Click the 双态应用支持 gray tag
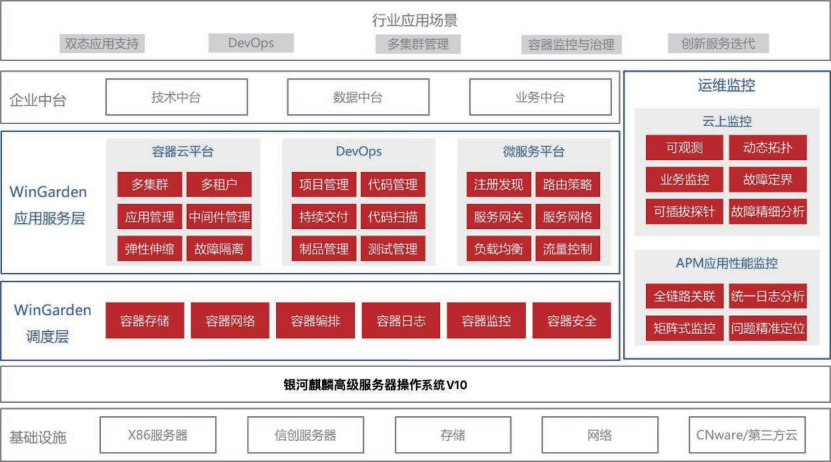 pos(102,43)
